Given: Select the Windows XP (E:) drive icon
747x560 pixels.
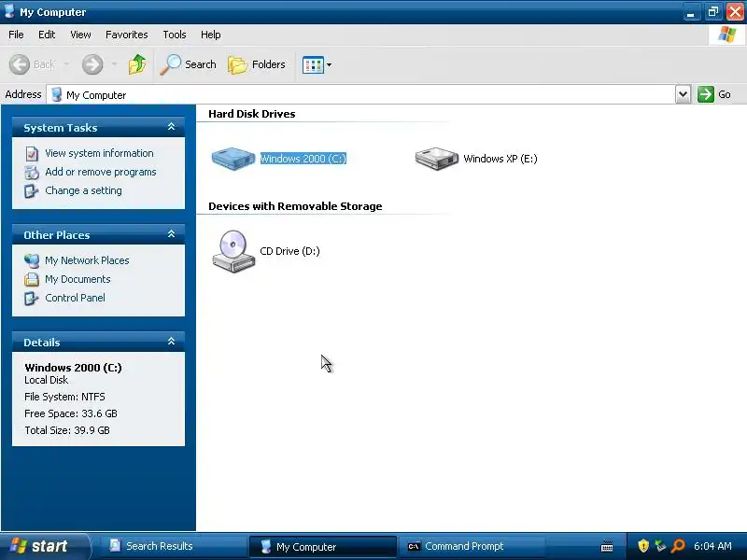Looking at the screenshot, I should 436,158.
